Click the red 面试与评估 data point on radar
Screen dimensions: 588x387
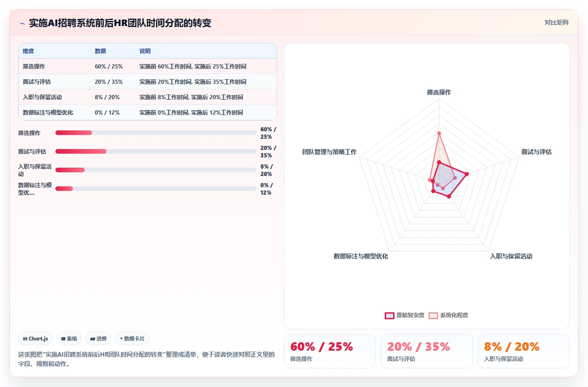(467, 174)
